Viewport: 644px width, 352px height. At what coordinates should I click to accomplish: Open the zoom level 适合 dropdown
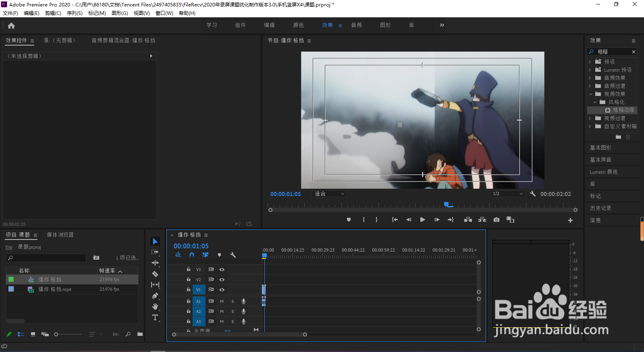coord(329,194)
